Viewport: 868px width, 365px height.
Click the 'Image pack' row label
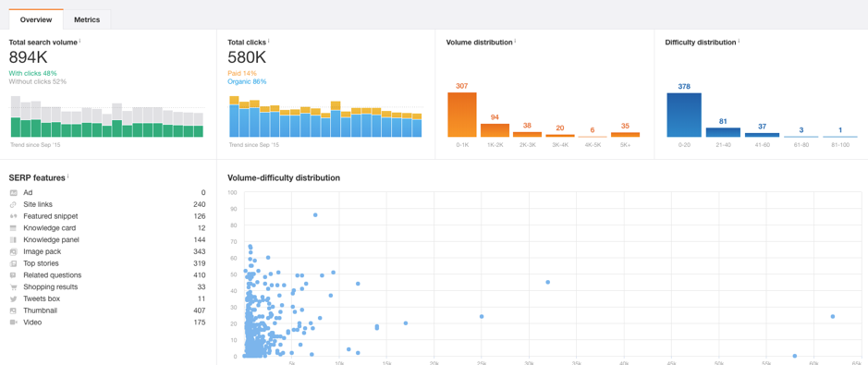[x=42, y=251]
